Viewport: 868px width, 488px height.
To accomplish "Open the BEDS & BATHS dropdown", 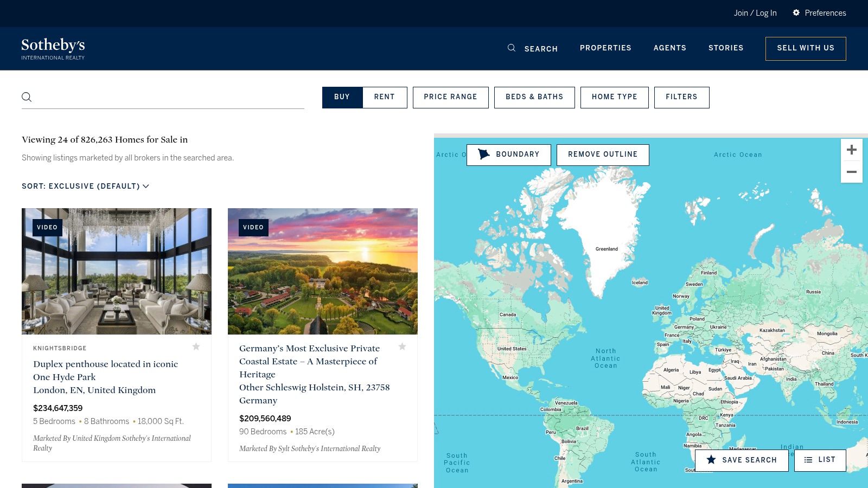I will 534,98.
